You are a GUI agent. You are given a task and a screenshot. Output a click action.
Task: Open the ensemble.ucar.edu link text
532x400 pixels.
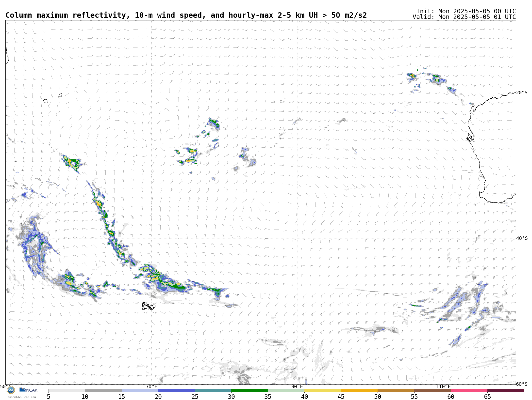[x=22, y=397]
